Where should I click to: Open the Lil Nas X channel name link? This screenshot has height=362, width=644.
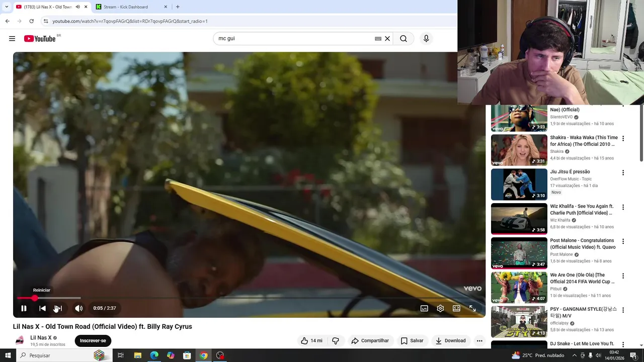(41, 338)
